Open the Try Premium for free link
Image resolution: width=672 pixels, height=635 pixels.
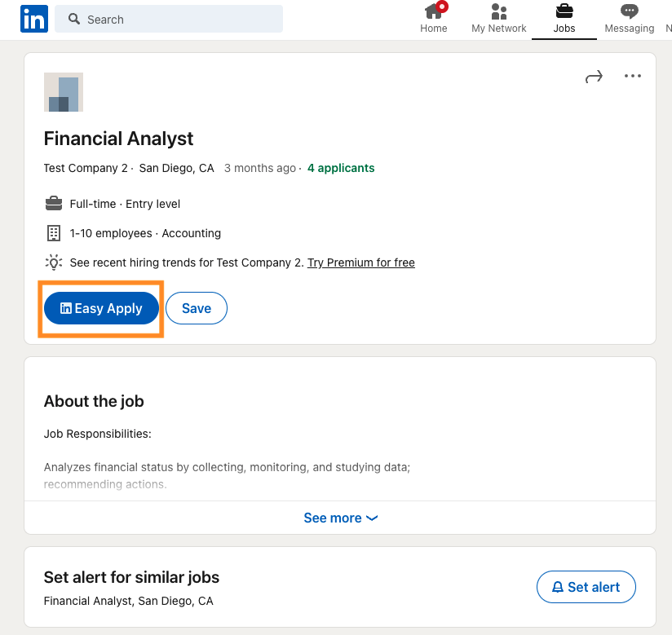coord(360,262)
